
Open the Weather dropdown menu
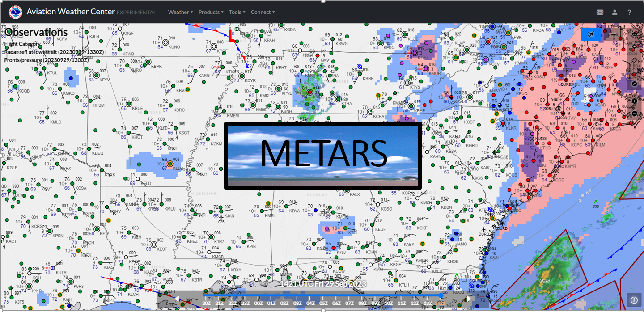[x=181, y=12]
